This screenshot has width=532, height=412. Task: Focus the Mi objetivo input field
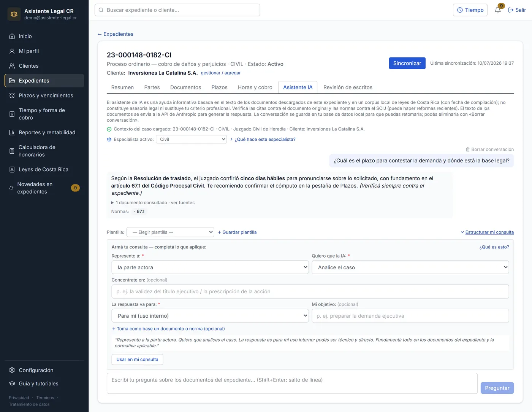coord(410,316)
